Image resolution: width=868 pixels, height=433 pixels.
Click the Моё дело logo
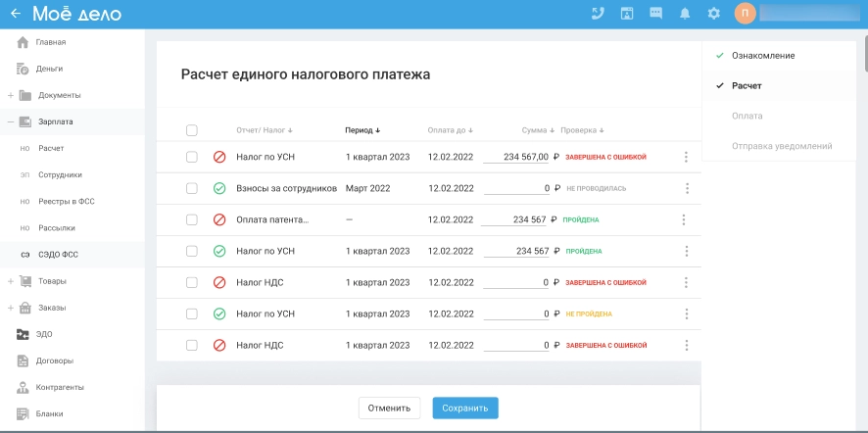77,14
